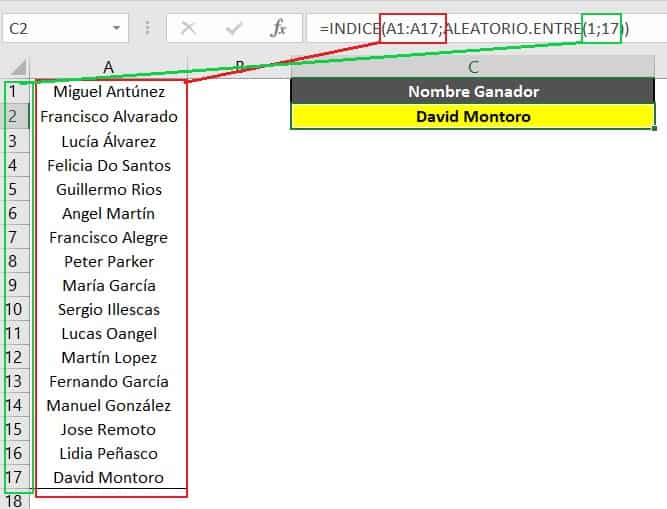
Task: Select column C header
Action: pos(473,67)
